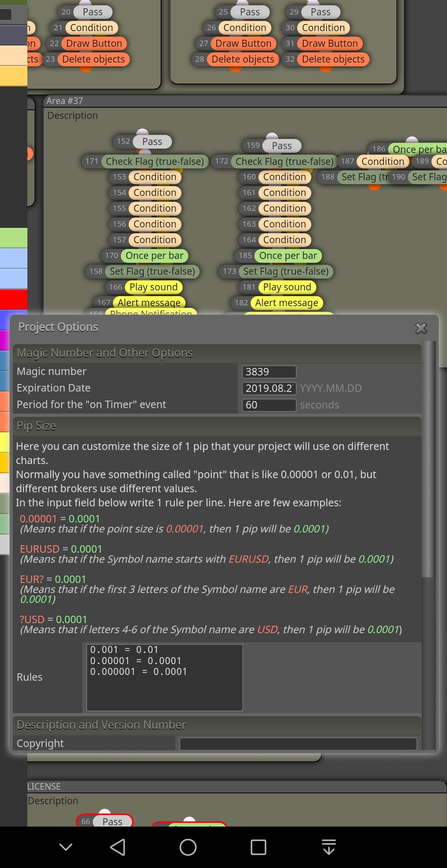
Task: Tap the Android back navigation icon
Action: click(x=118, y=847)
